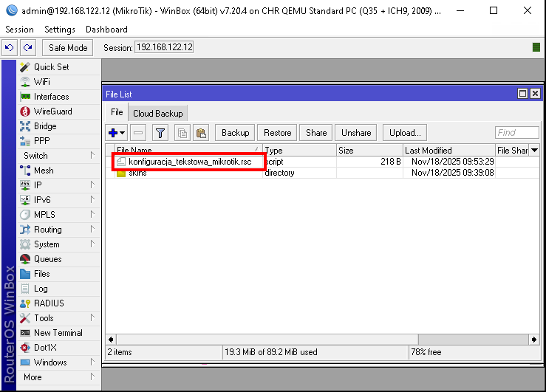Open the column chooser dropdown arrow
This screenshot has width=546, height=392.
[534, 151]
